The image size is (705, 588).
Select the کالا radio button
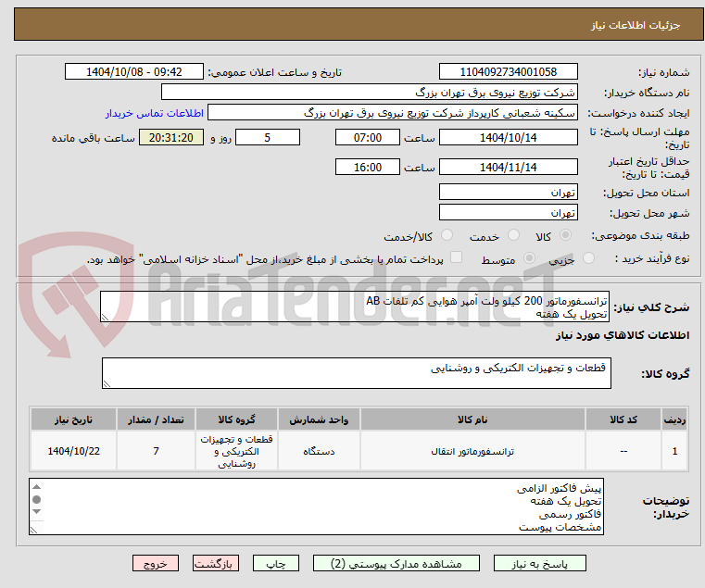click(x=566, y=235)
